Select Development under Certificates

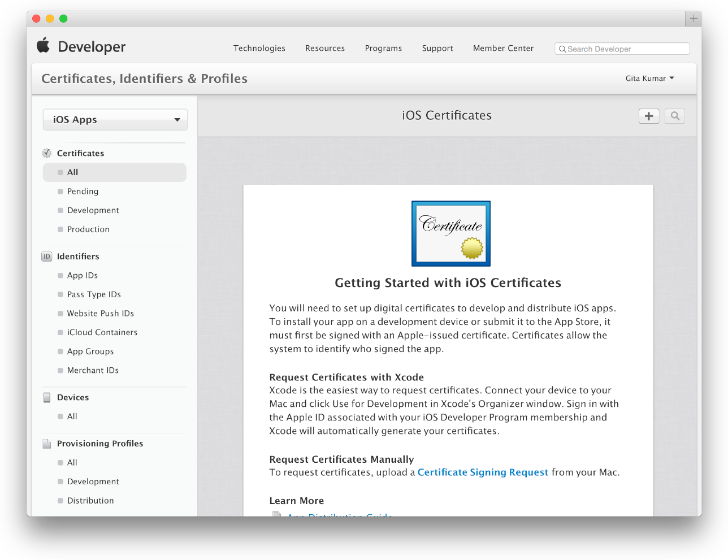[x=93, y=210]
